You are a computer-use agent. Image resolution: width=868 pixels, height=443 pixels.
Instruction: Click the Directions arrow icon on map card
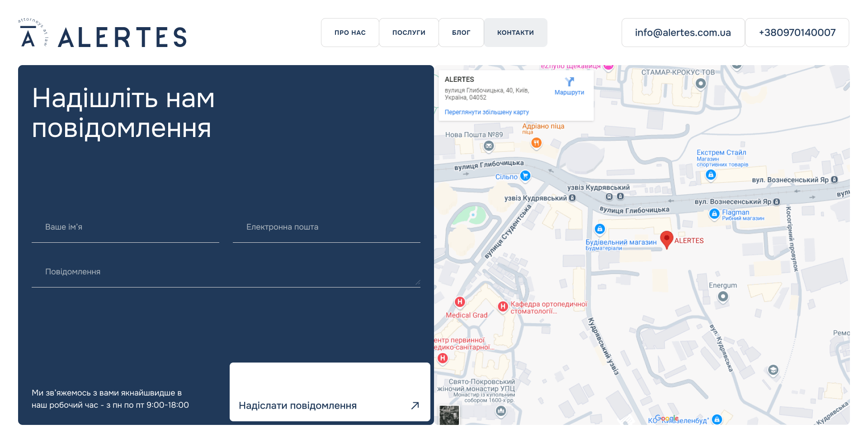pyautogui.click(x=569, y=82)
